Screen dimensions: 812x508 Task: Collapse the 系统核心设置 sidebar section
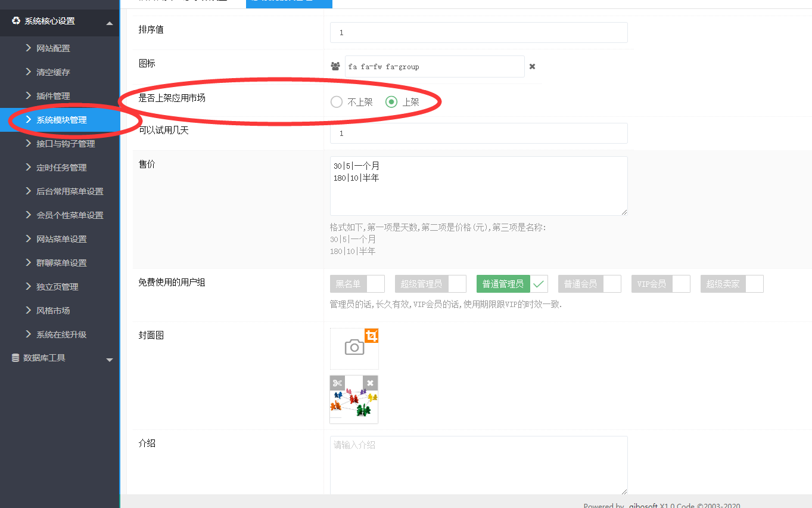[x=109, y=23]
